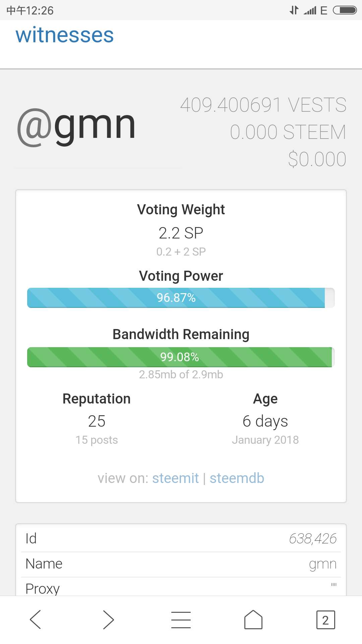
Task: Select the Proxy row
Action: coord(181,589)
